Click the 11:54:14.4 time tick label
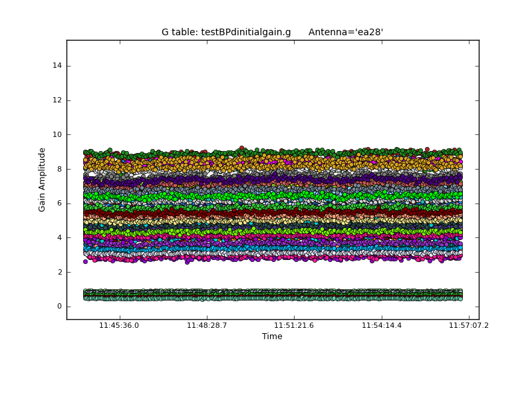 [x=381, y=326]
